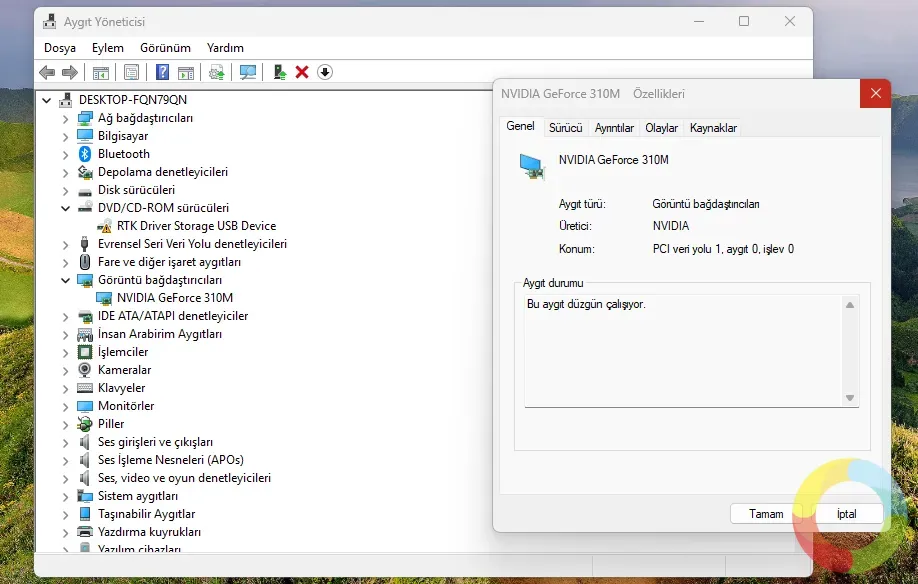Expand the Monitörler node
This screenshot has width=918, height=584.
65,407
